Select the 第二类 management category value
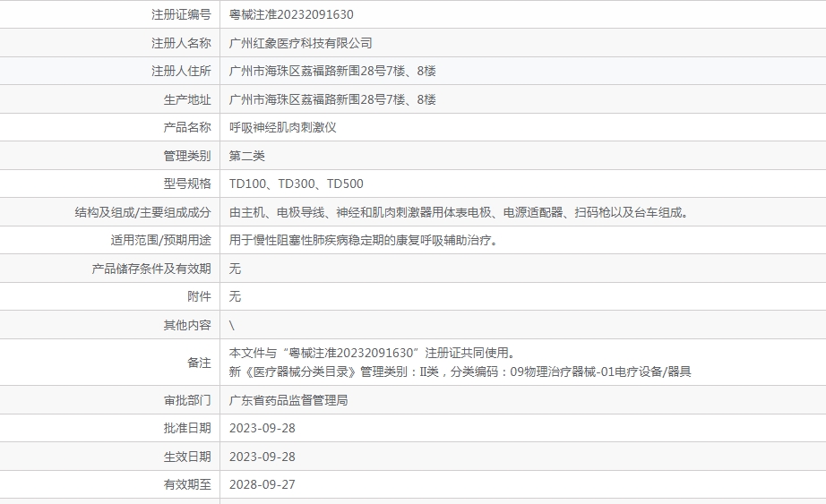 coord(247,156)
